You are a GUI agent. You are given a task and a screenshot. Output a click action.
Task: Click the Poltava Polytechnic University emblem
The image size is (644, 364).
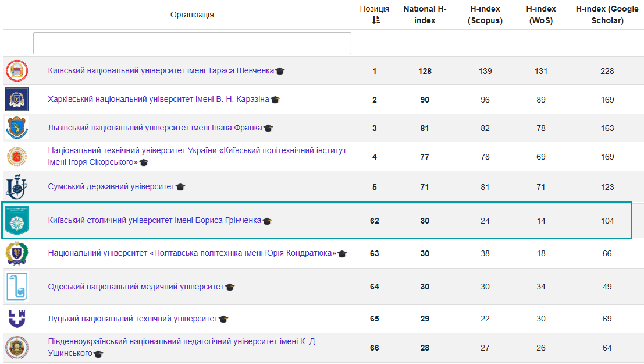pyautogui.click(x=16, y=253)
